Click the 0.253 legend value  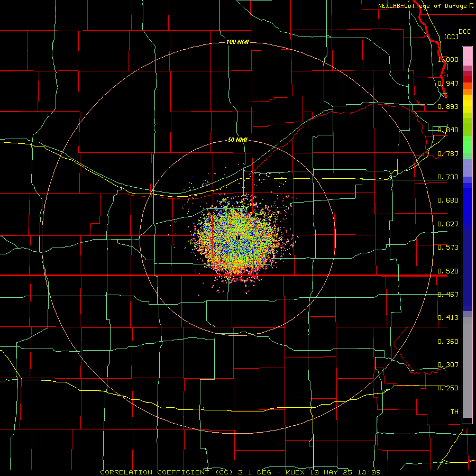point(448,388)
